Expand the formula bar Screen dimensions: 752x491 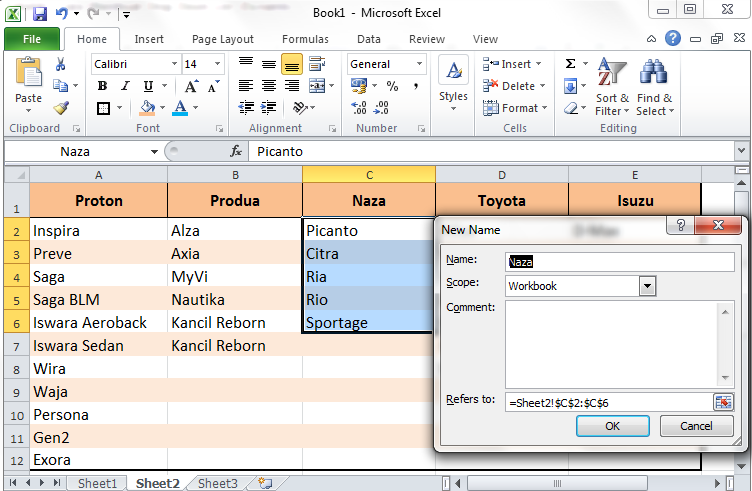[x=741, y=151]
